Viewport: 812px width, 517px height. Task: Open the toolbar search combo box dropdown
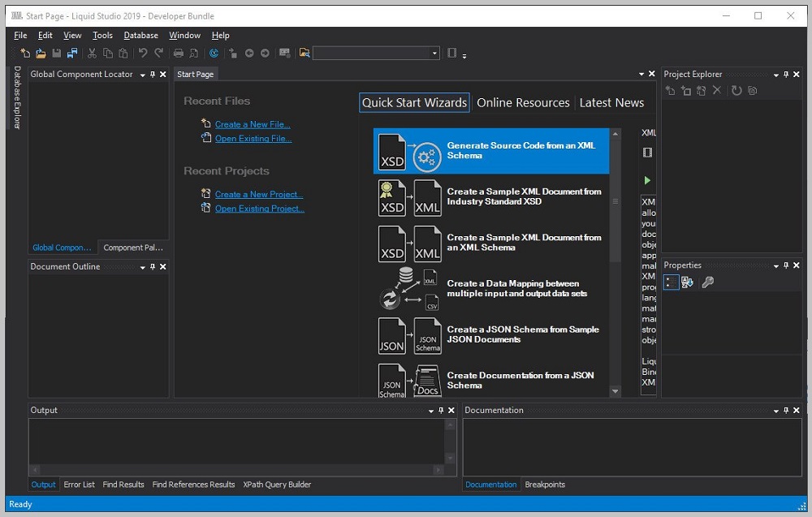[434, 54]
